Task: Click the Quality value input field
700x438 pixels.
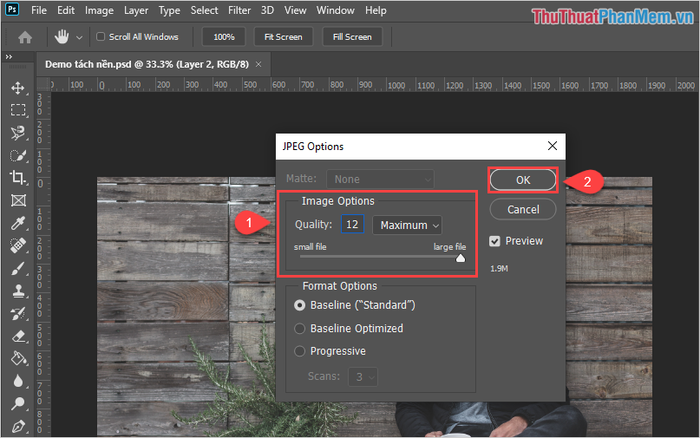Action: 352,224
